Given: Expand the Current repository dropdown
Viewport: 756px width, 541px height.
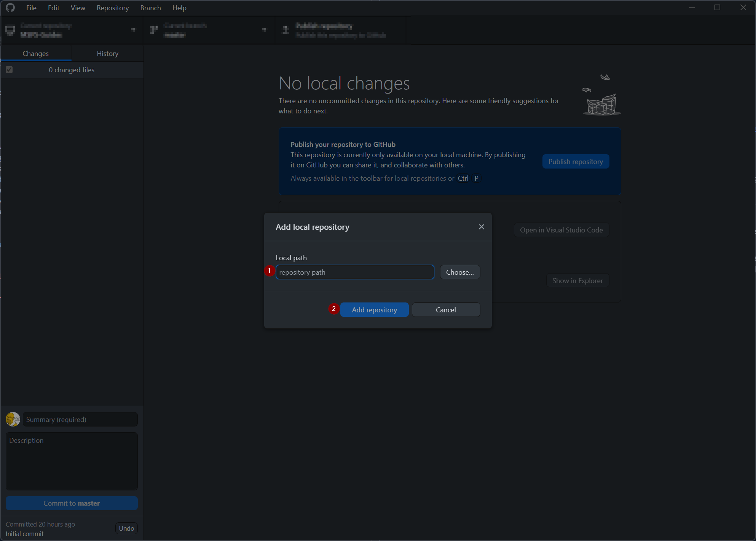Looking at the screenshot, I should point(72,30).
